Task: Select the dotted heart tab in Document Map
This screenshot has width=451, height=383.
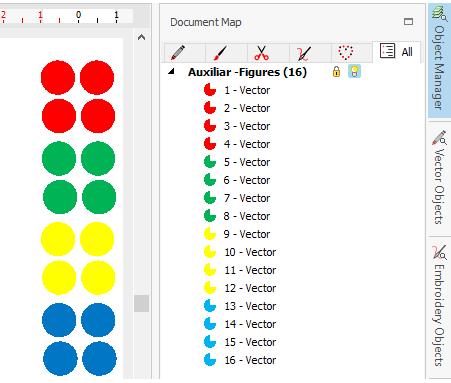Action: point(352,53)
